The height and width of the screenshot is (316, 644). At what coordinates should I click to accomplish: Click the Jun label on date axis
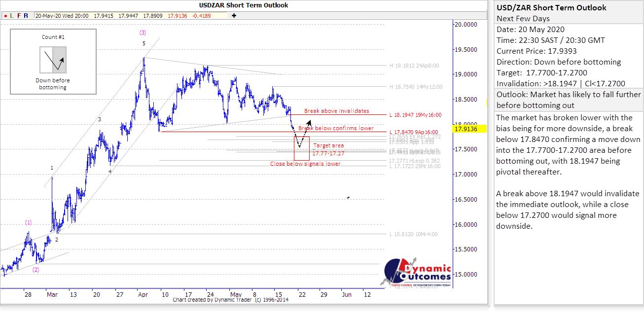(x=347, y=294)
